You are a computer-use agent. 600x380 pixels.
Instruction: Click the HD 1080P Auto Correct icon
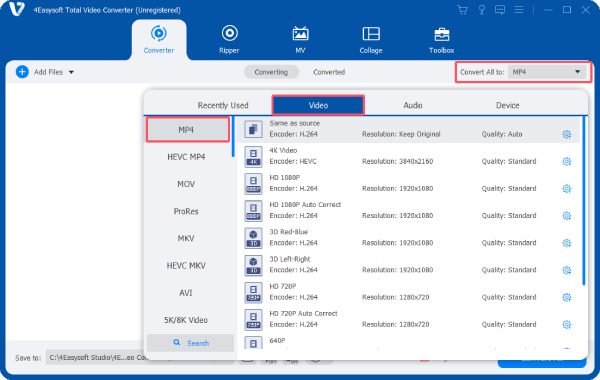[253, 211]
